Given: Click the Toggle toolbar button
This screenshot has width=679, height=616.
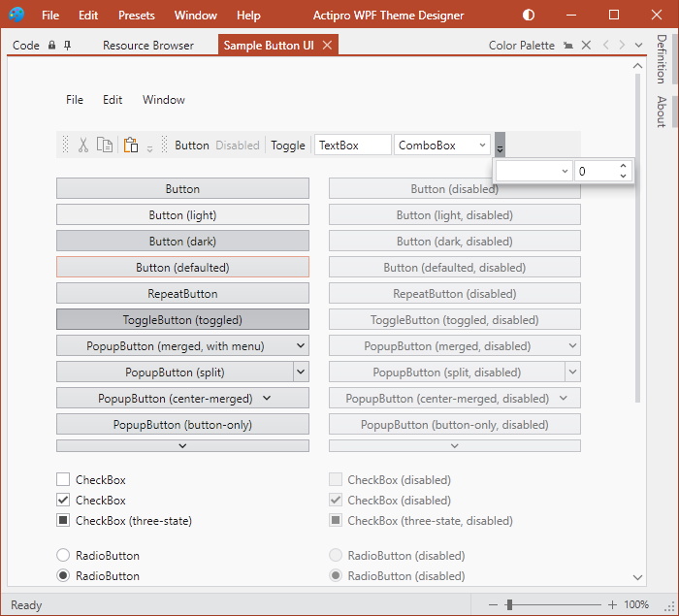Looking at the screenshot, I should point(288,146).
